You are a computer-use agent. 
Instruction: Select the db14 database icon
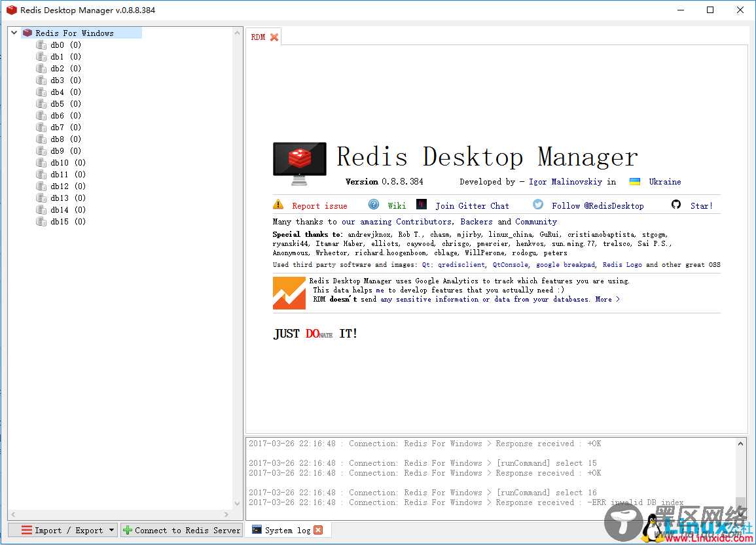[41, 209]
